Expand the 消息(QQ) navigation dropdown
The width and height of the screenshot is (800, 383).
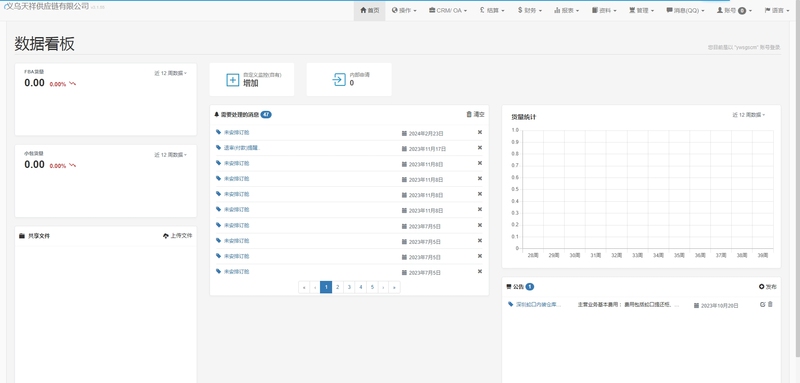coord(685,10)
